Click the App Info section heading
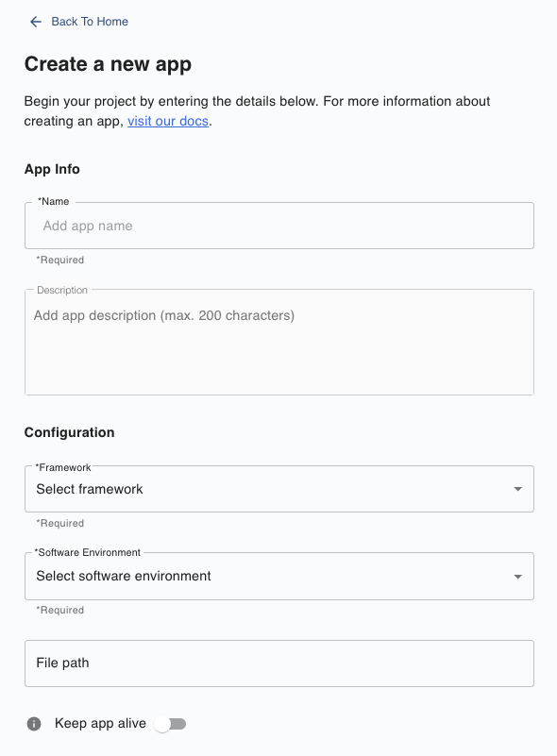 52,169
